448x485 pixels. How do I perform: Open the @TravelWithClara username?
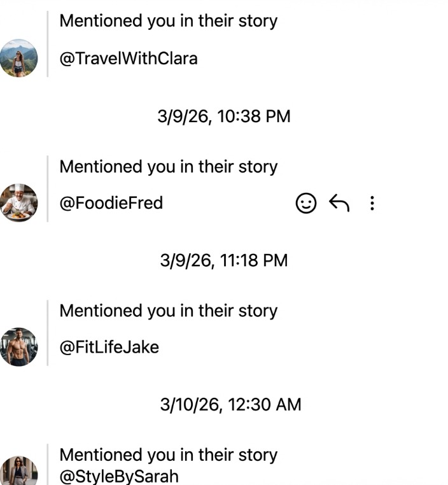(129, 59)
